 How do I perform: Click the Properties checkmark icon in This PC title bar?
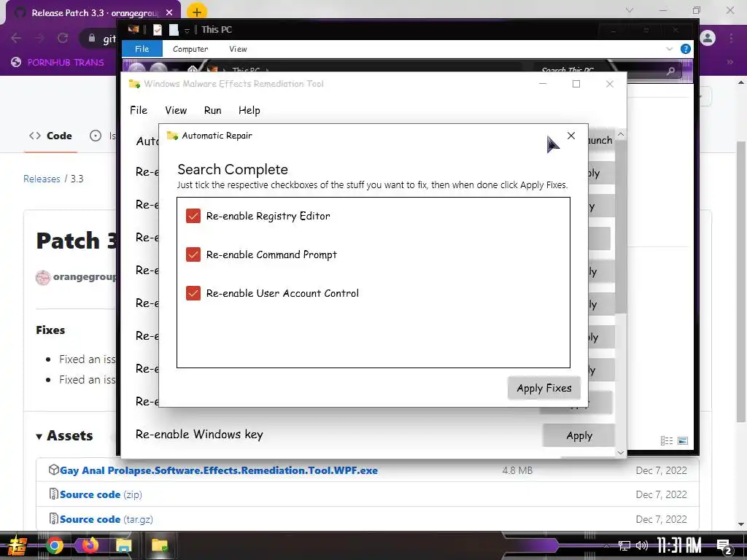point(158,30)
